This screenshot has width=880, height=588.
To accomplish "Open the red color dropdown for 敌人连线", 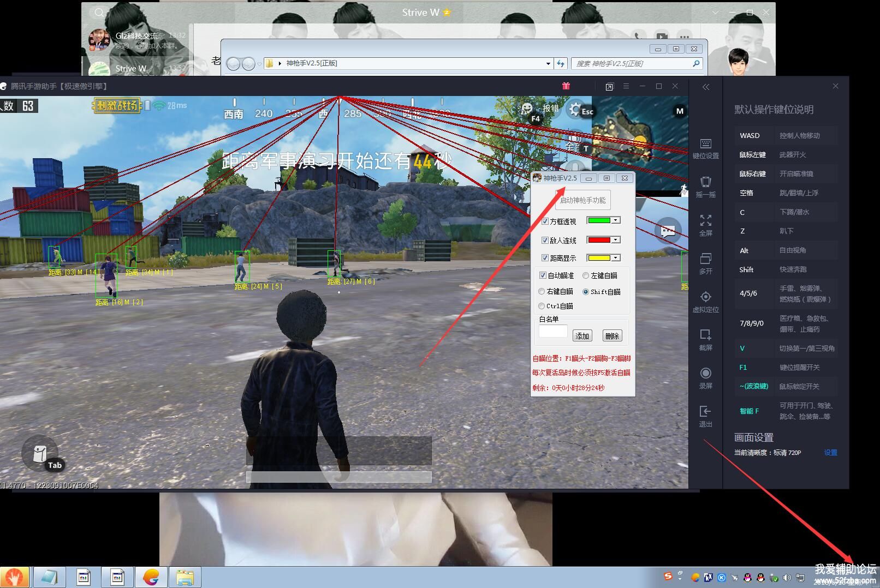I will pos(616,240).
